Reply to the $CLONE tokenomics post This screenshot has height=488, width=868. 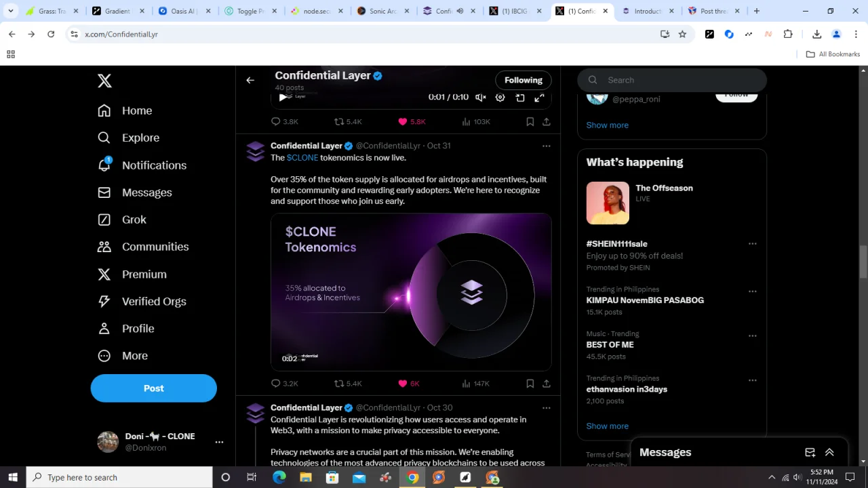point(285,384)
